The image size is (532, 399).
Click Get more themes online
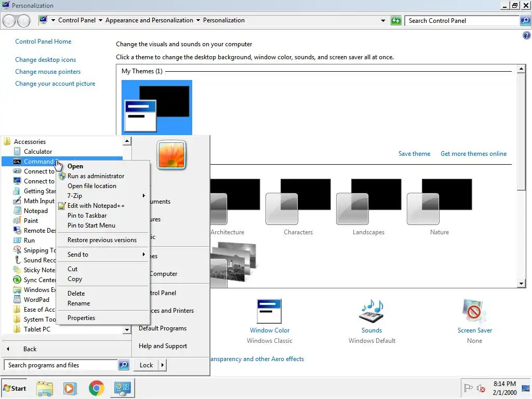473,154
